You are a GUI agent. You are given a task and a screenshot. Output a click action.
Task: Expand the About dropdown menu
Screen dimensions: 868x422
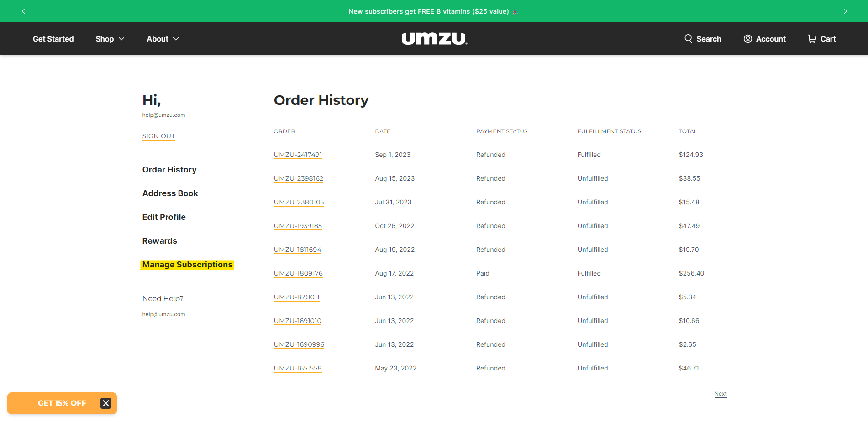pos(162,39)
